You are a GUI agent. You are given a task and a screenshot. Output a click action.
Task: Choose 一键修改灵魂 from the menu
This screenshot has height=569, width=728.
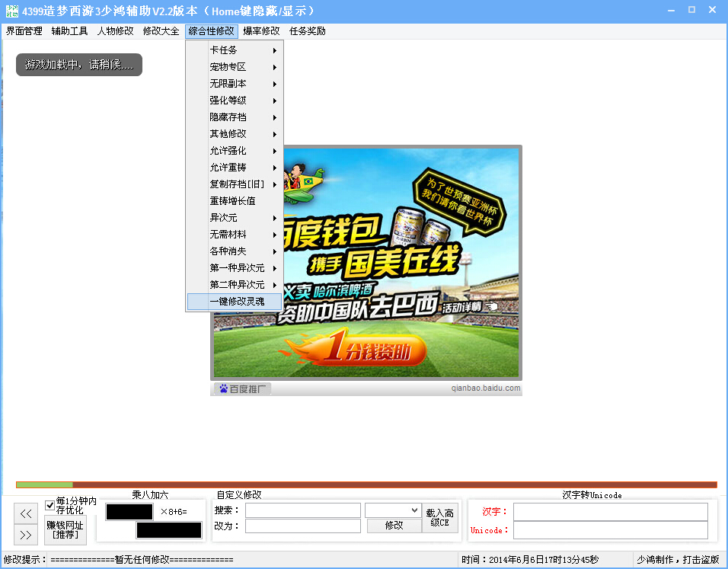(235, 302)
